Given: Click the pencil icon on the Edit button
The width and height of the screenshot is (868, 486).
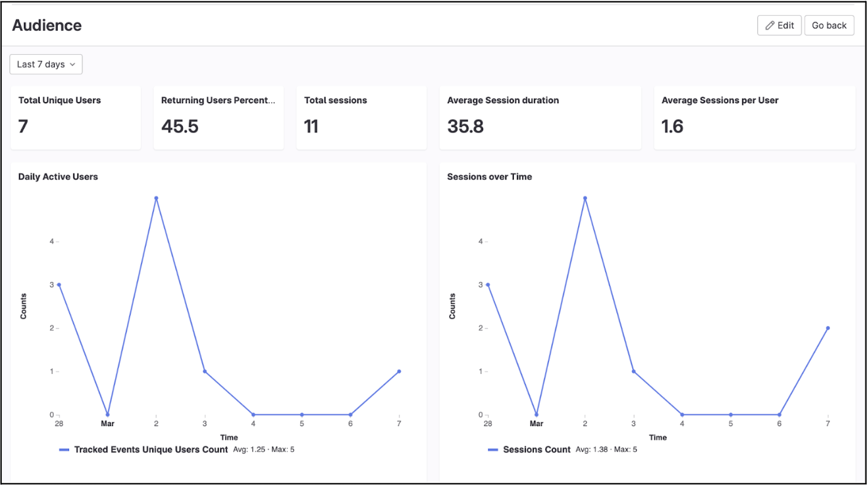Looking at the screenshot, I should (x=769, y=25).
